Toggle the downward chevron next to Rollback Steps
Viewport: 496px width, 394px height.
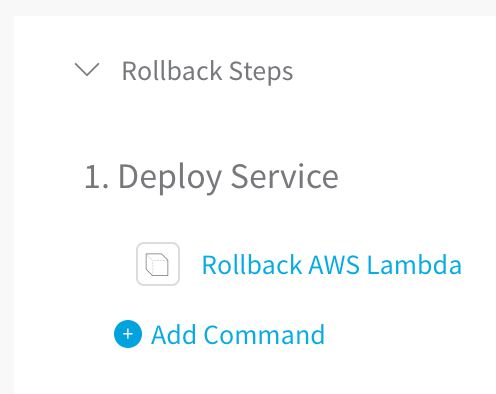tap(87, 70)
